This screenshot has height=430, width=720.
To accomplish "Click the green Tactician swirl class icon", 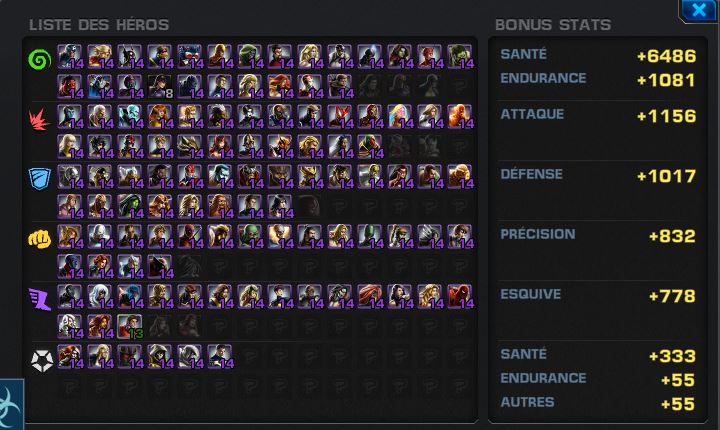I will tap(39, 60).
